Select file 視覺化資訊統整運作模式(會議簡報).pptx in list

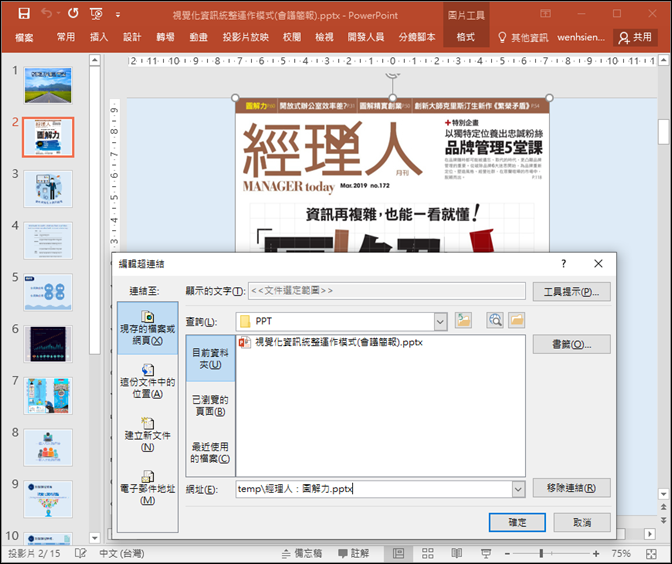330,342
